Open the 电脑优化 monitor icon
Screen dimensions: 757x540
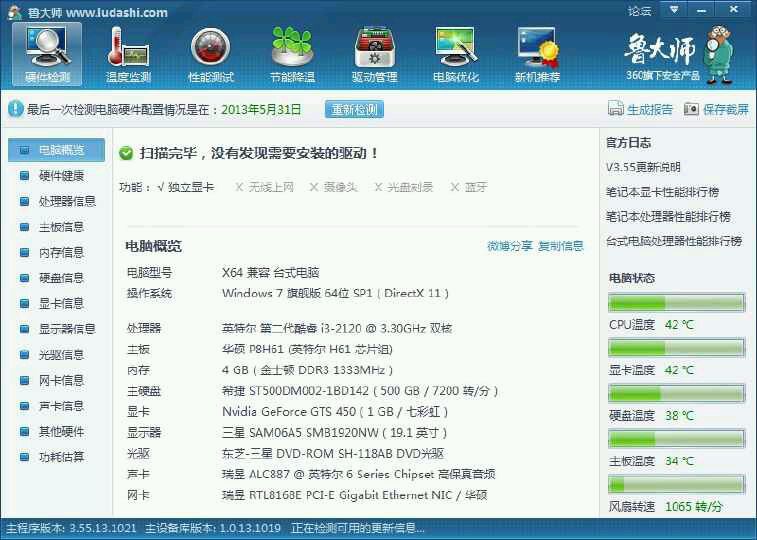(x=456, y=54)
